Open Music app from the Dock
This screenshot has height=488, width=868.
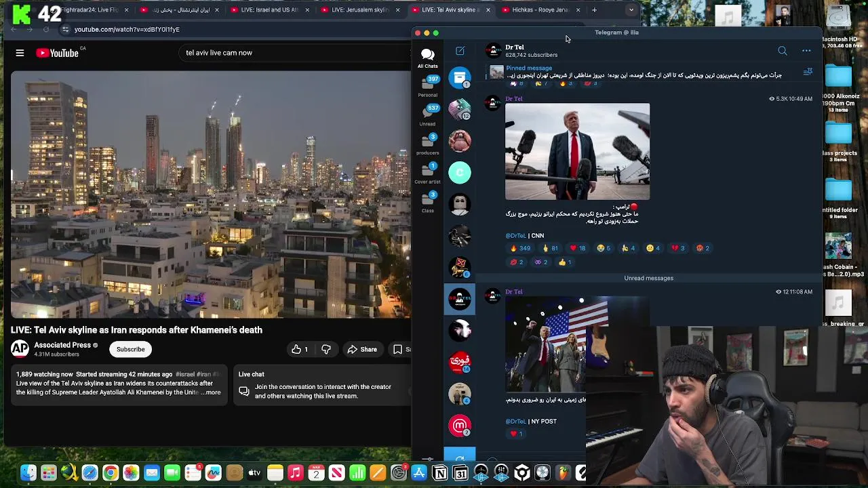(x=296, y=472)
